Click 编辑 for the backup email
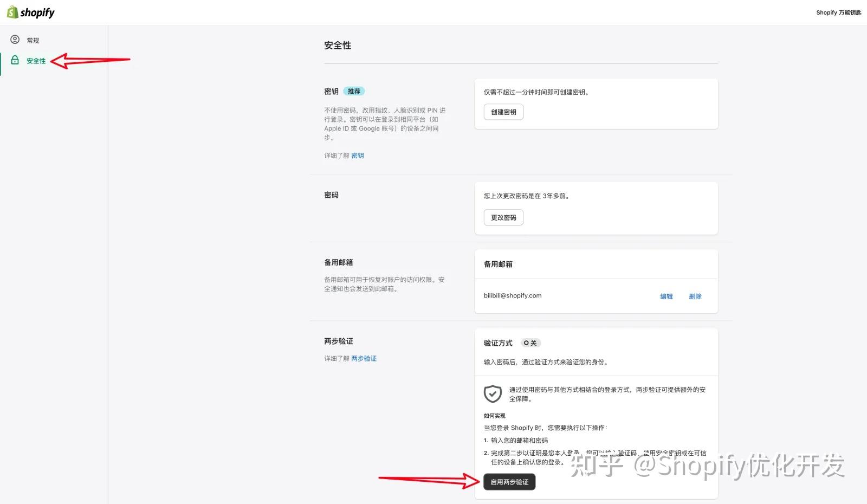The image size is (867, 504). click(x=667, y=296)
